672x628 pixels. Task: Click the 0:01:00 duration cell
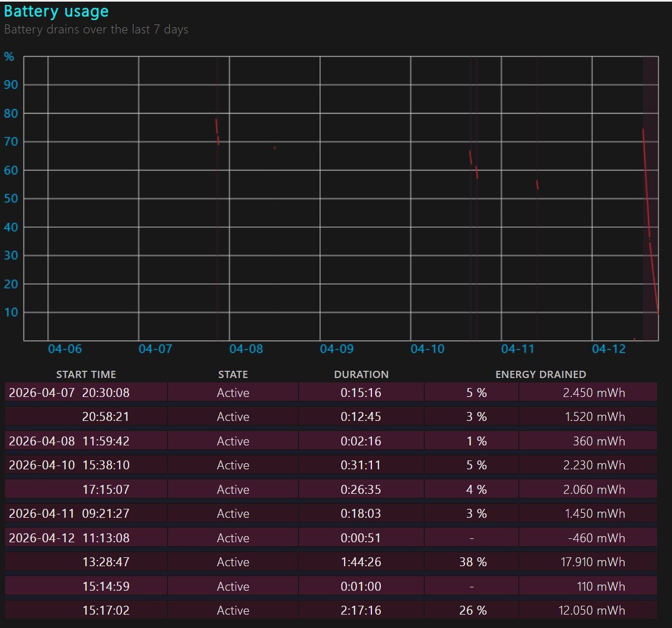click(361, 586)
